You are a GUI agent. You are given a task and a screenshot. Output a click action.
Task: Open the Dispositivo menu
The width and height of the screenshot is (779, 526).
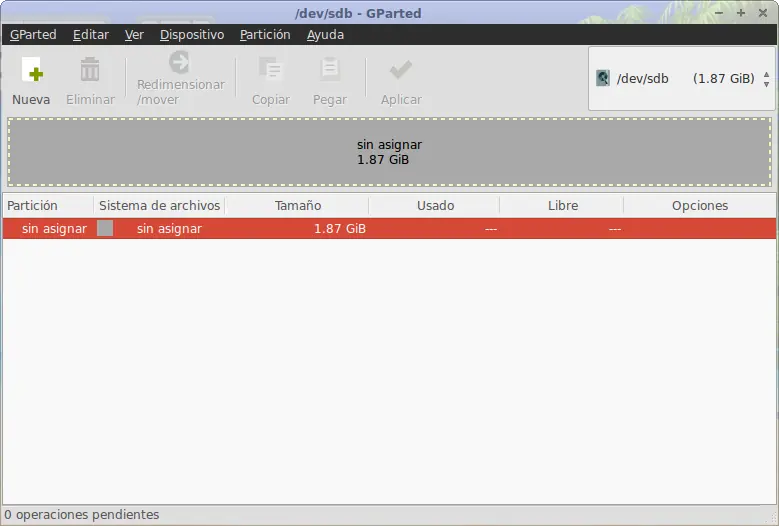192,35
